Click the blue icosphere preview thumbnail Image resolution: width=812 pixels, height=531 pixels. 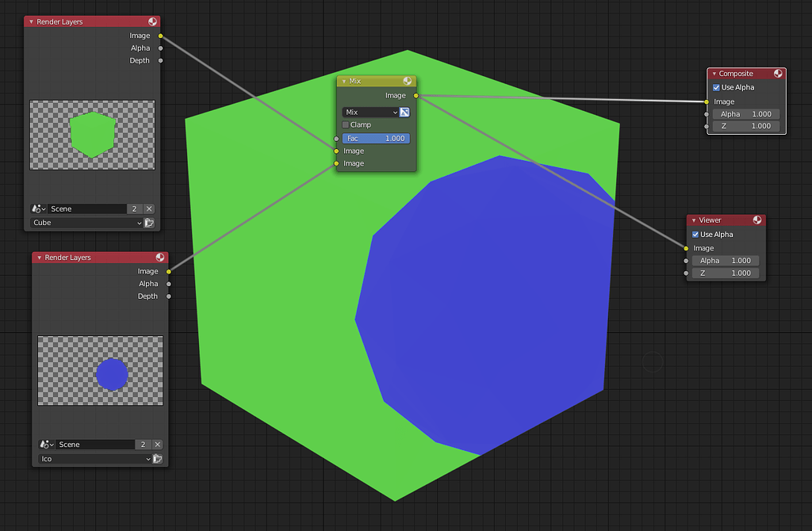coord(101,371)
